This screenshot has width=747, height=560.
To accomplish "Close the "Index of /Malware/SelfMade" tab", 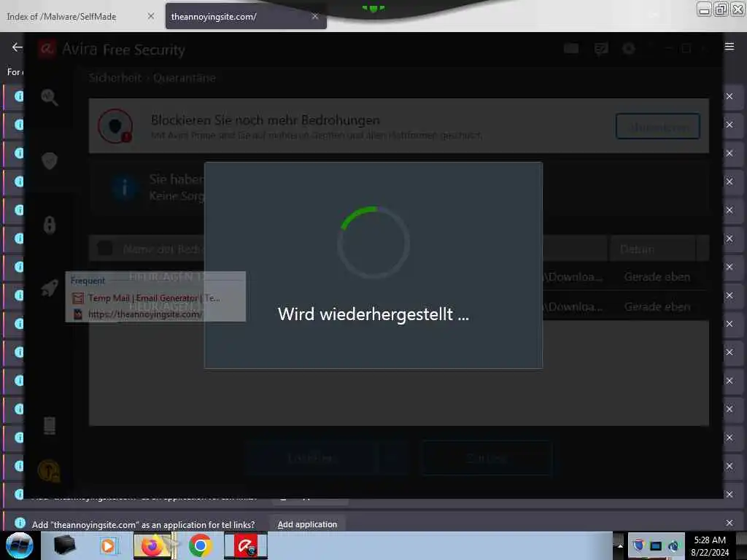I will coord(150,16).
